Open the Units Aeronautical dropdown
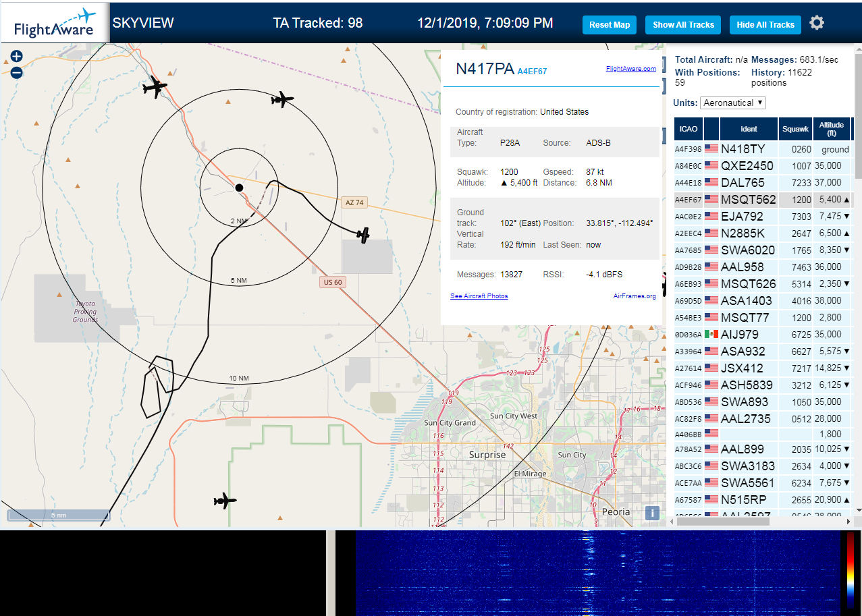 tap(733, 103)
